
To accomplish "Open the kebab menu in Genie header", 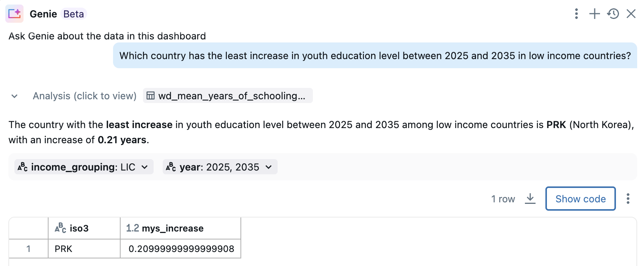I will 576,14.
